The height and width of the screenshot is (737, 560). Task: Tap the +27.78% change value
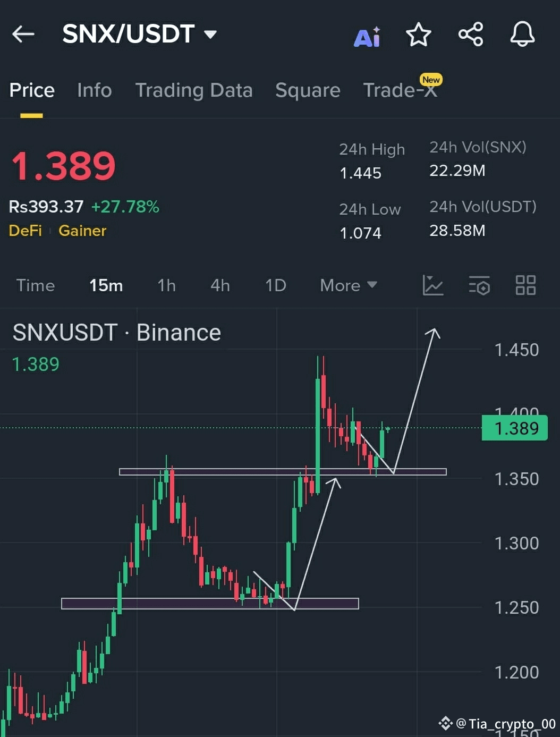(125, 207)
